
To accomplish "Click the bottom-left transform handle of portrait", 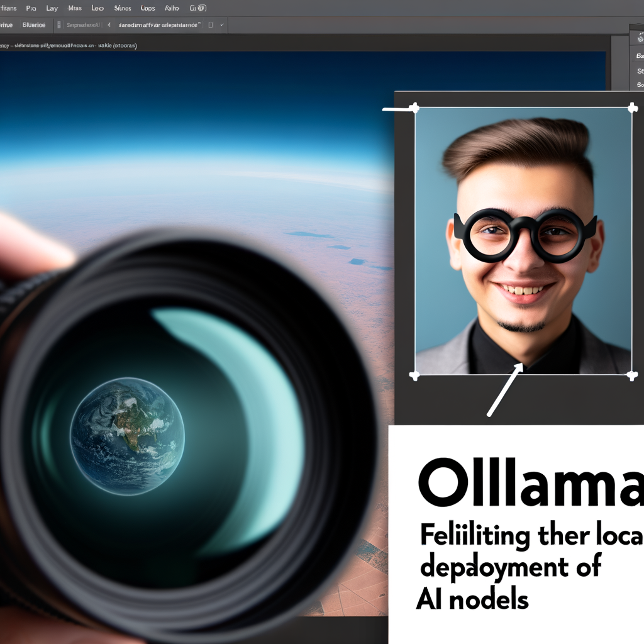I will click(414, 375).
